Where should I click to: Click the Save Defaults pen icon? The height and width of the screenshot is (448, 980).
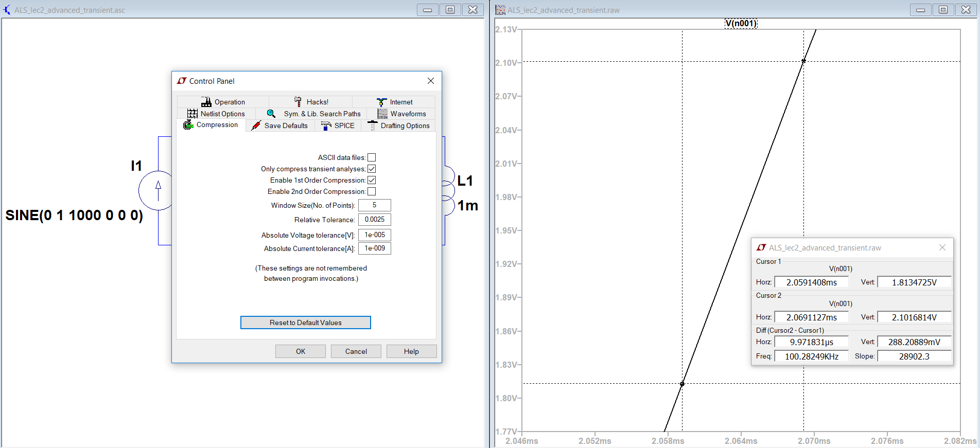click(x=256, y=126)
